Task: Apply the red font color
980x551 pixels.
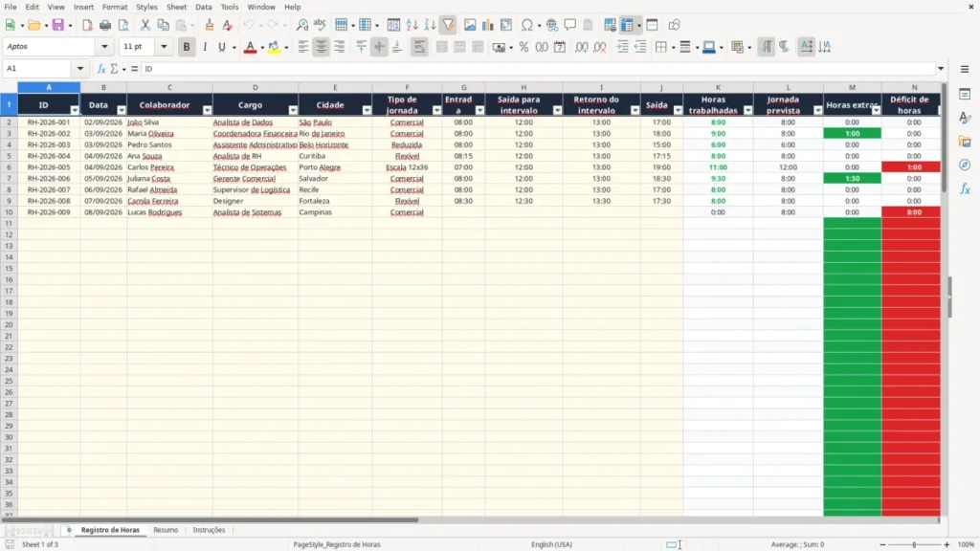Action: (250, 47)
